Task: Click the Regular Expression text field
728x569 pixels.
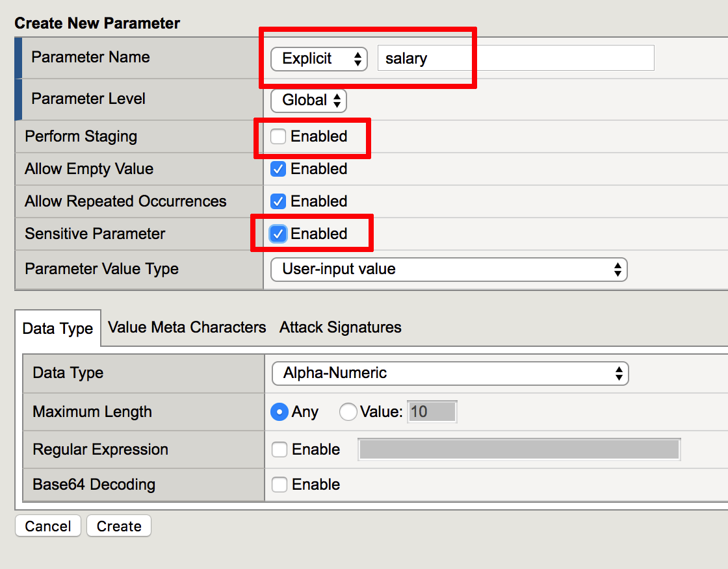Action: point(519,449)
